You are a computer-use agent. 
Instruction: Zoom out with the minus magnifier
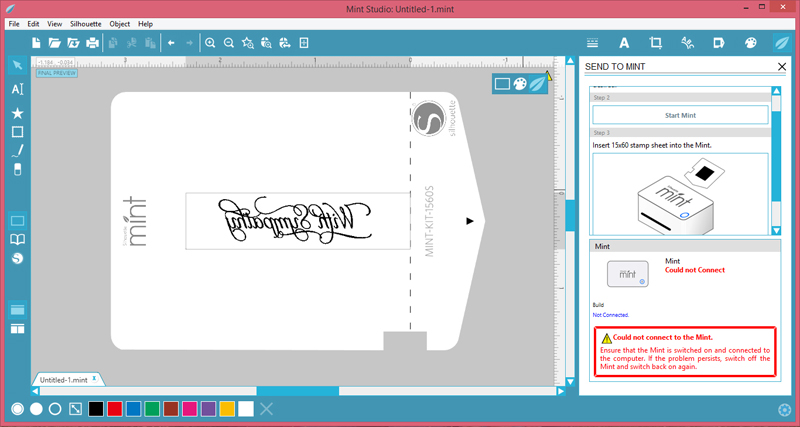(x=229, y=43)
